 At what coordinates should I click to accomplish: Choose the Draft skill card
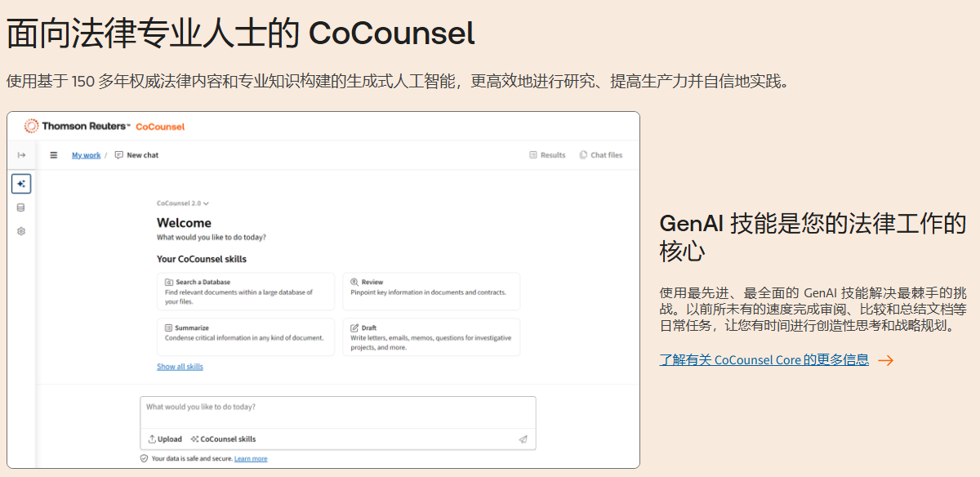431,337
